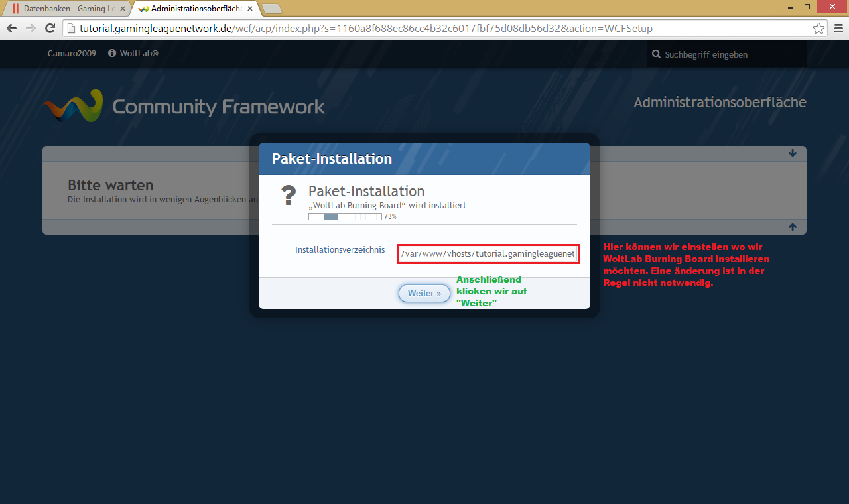Focus the Installationsverzeichnis path field

pyautogui.click(x=488, y=253)
